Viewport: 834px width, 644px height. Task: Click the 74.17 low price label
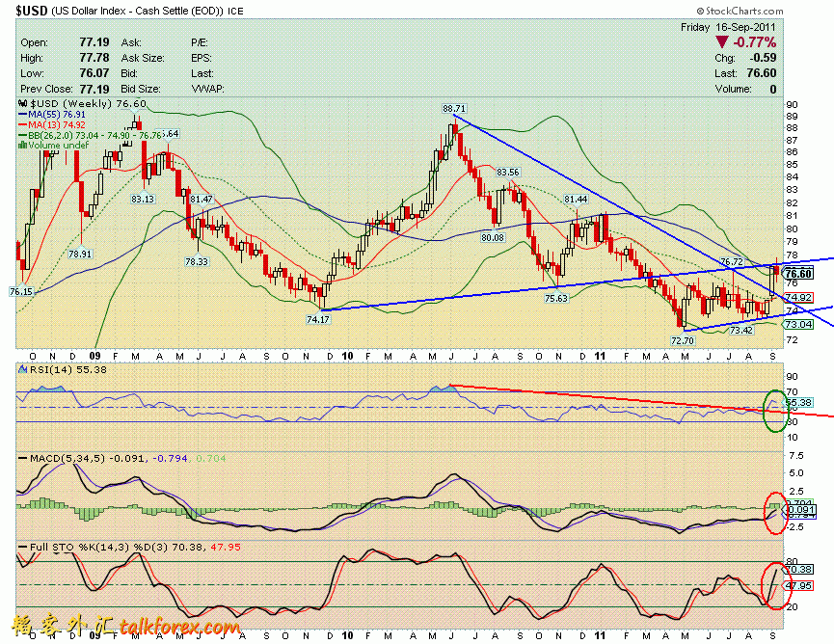point(318,319)
